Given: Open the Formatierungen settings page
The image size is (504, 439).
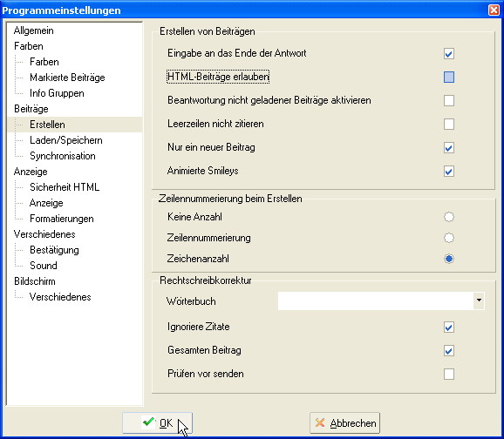Looking at the screenshot, I should 61,219.
